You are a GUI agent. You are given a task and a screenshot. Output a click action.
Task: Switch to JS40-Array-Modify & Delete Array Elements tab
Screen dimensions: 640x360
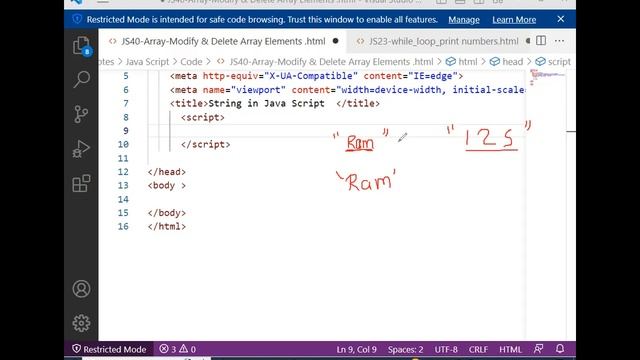pos(223,41)
